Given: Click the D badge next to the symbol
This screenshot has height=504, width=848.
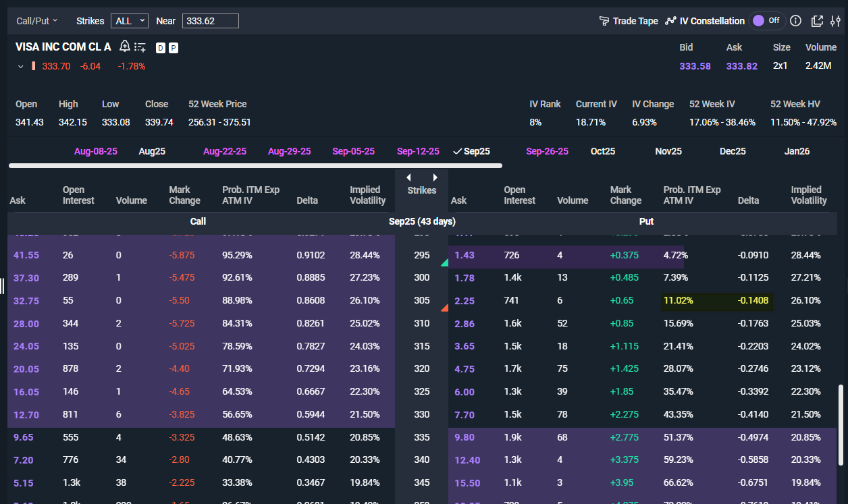Looking at the screenshot, I should [x=161, y=48].
